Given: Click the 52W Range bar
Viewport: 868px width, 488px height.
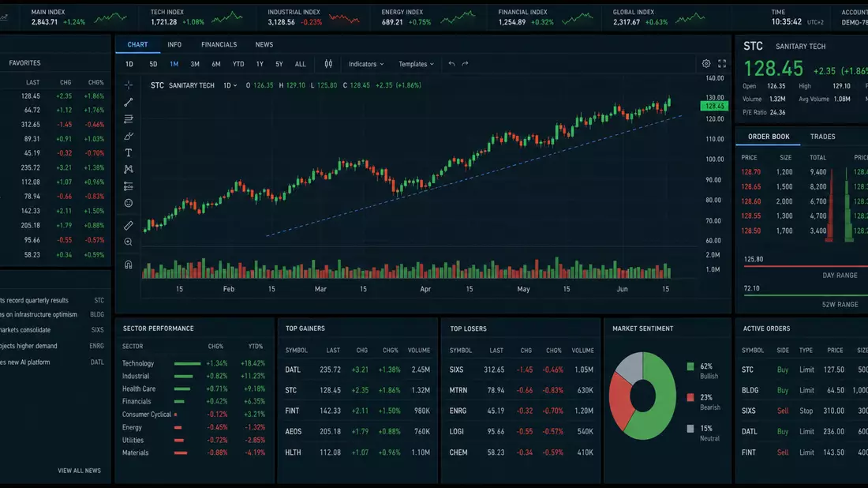Looking at the screenshot, I should tap(806, 296).
